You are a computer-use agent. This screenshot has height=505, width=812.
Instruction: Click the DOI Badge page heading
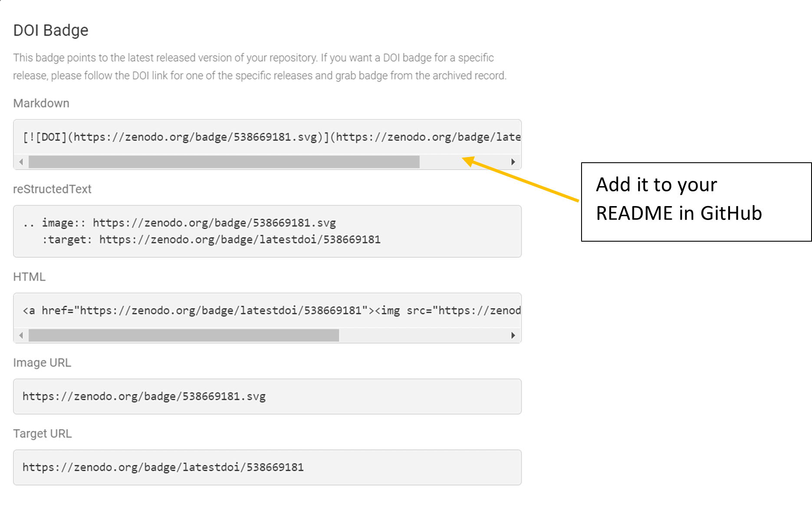(x=50, y=30)
